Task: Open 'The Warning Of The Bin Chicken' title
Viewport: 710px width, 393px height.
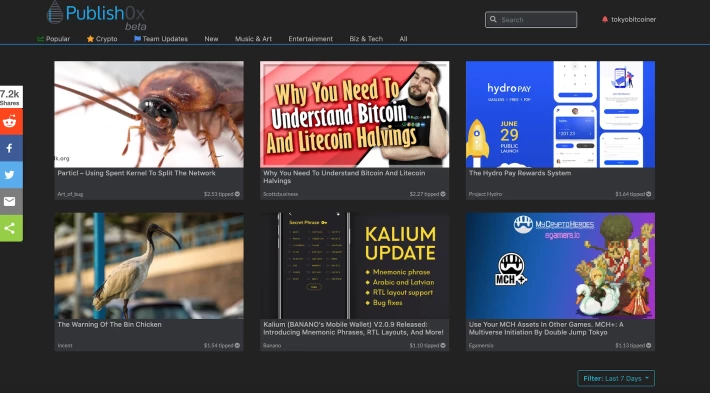Action: click(109, 324)
